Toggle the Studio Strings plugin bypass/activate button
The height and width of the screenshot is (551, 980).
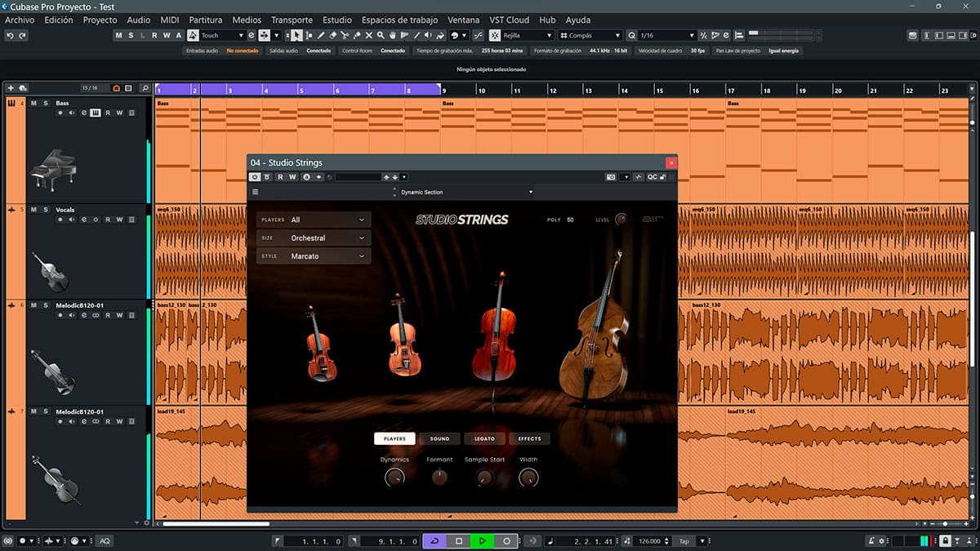255,177
